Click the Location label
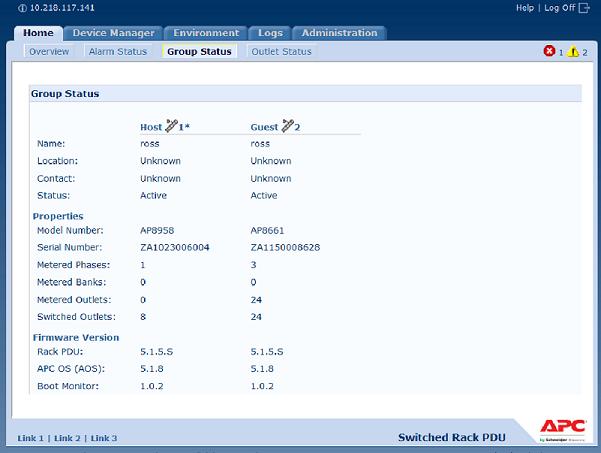This screenshot has height=453, width=601. tap(57, 161)
